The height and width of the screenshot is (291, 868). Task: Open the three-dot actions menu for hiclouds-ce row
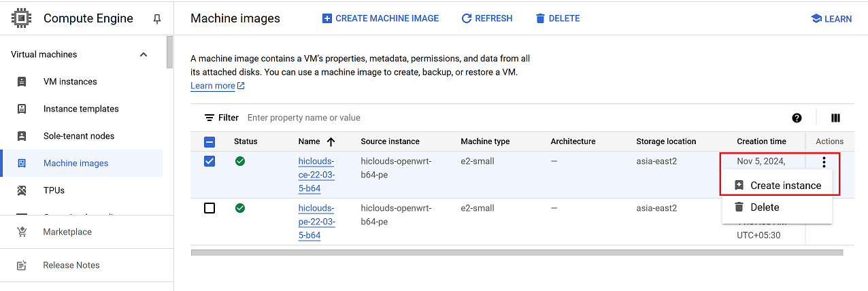[x=824, y=162]
